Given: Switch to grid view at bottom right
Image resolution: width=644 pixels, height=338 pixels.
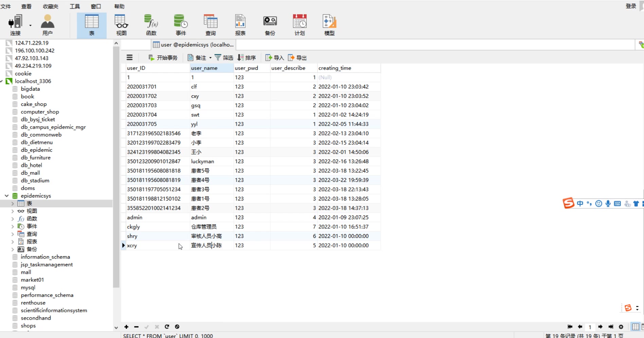Looking at the screenshot, I should 635,327.
